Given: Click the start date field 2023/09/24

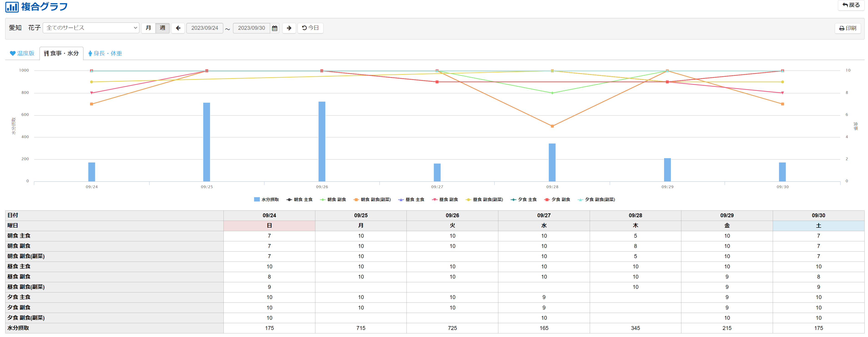Looking at the screenshot, I should pyautogui.click(x=205, y=28).
